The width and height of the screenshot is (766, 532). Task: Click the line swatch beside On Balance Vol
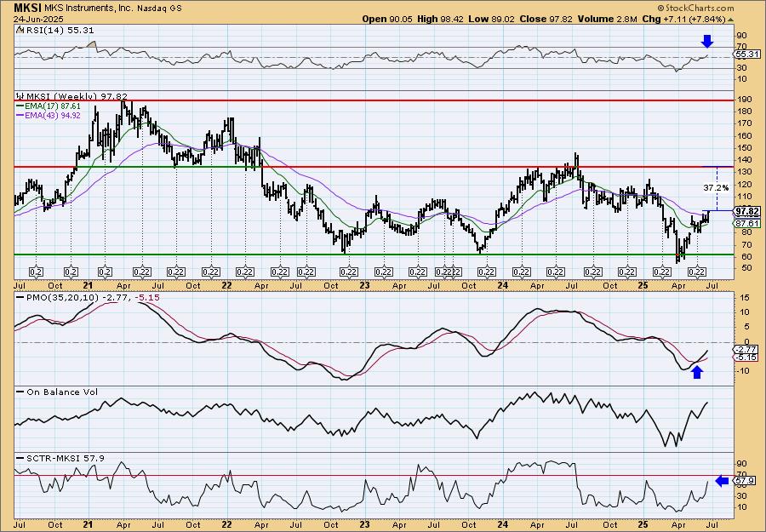point(20,392)
